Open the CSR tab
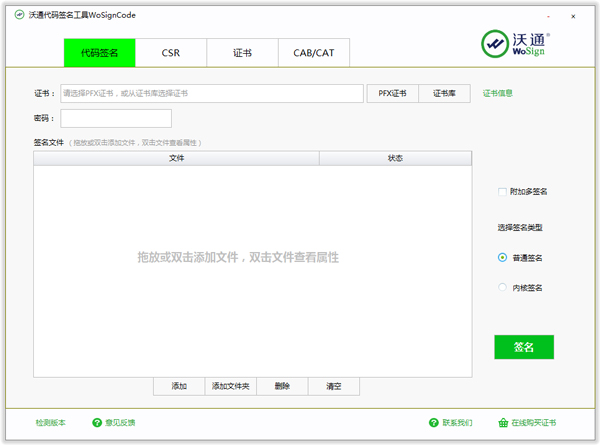Viewport: 600px width, 445px height. (171, 53)
